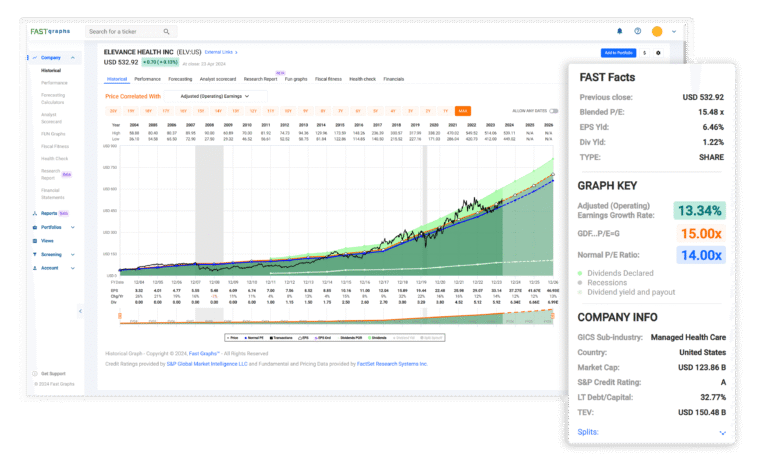Select the MAX time range button
The height and width of the screenshot is (457, 768).
pyautogui.click(x=463, y=111)
